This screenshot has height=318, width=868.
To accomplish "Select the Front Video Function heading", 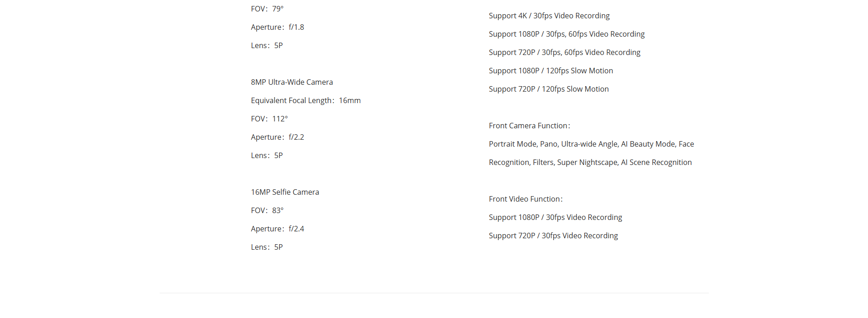I will 526,199.
